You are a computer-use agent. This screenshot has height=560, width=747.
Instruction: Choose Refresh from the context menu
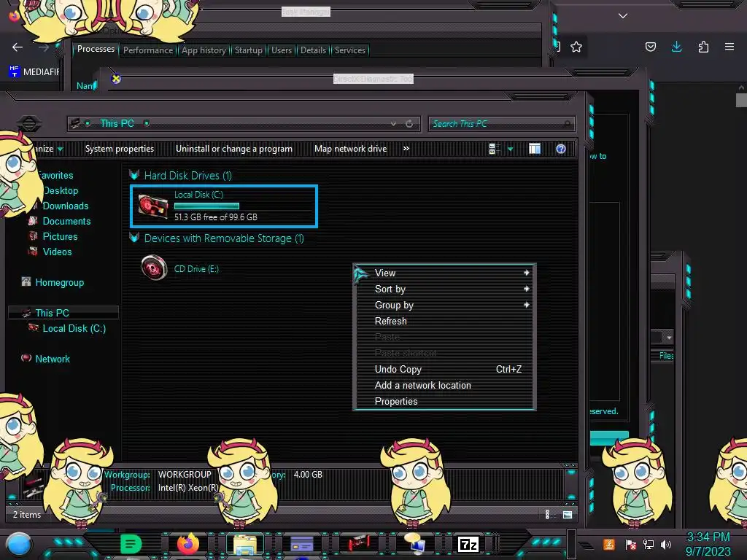445,322
